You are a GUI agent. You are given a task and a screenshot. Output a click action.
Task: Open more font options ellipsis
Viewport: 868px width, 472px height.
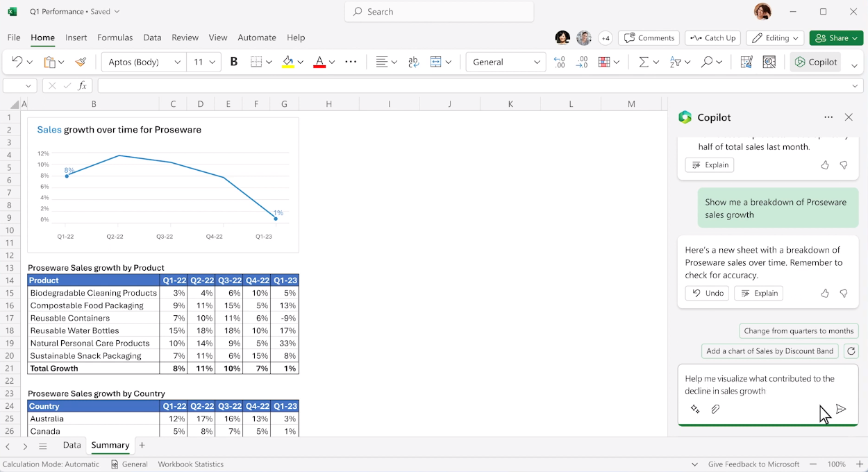coord(351,62)
